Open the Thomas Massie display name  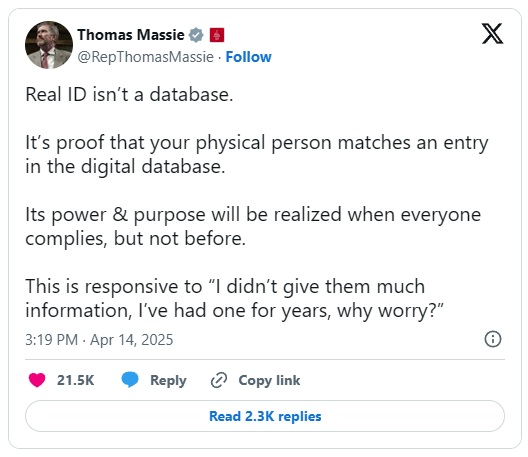pyautogui.click(x=131, y=35)
